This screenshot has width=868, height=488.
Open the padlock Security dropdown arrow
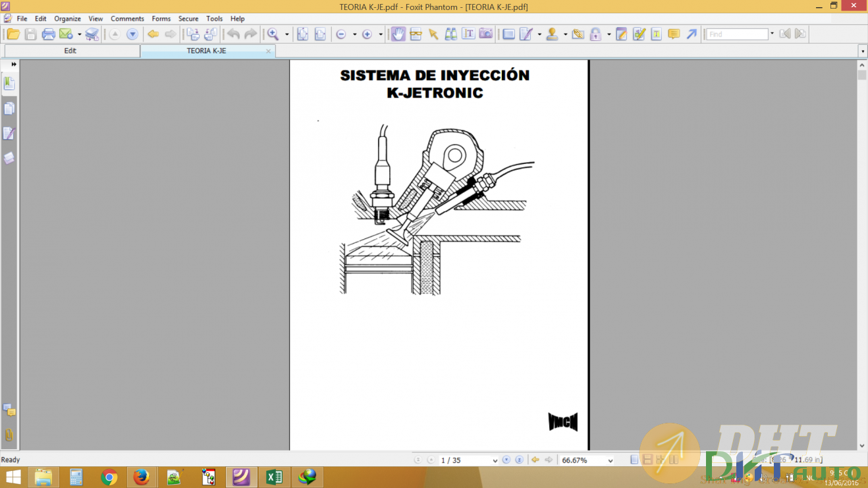609,34
